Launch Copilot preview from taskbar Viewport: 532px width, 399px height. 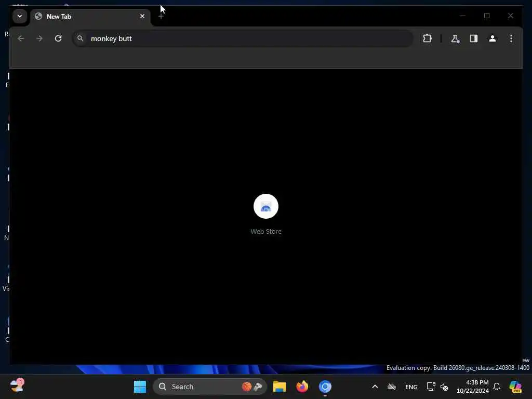point(515,387)
